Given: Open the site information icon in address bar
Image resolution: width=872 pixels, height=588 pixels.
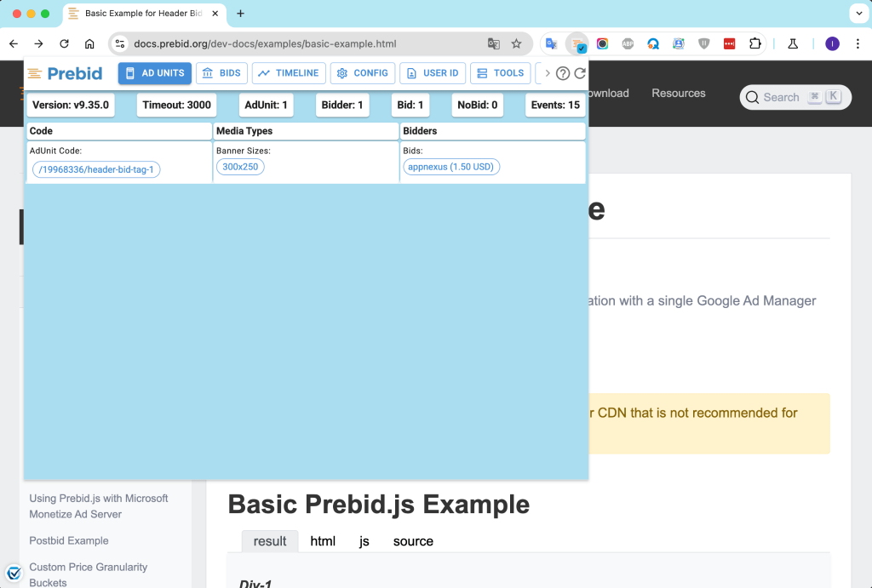Looking at the screenshot, I should tap(120, 43).
